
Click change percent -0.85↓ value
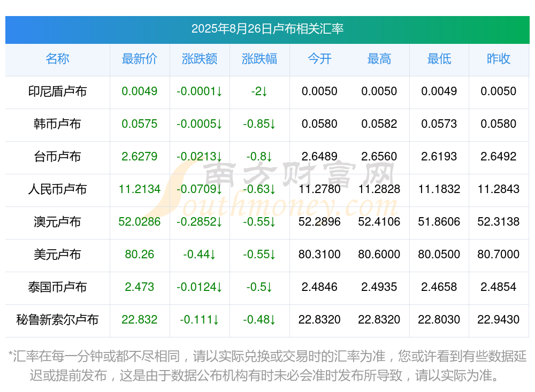[x=259, y=124]
